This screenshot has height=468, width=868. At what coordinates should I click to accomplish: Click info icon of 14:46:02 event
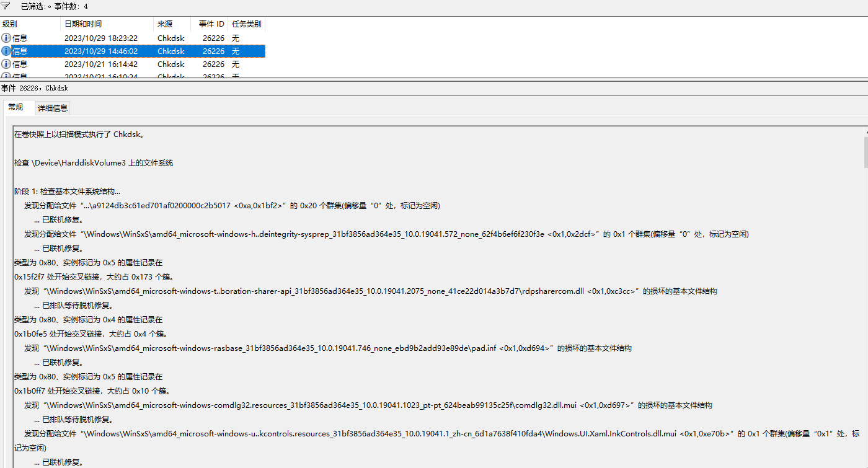(x=6, y=51)
